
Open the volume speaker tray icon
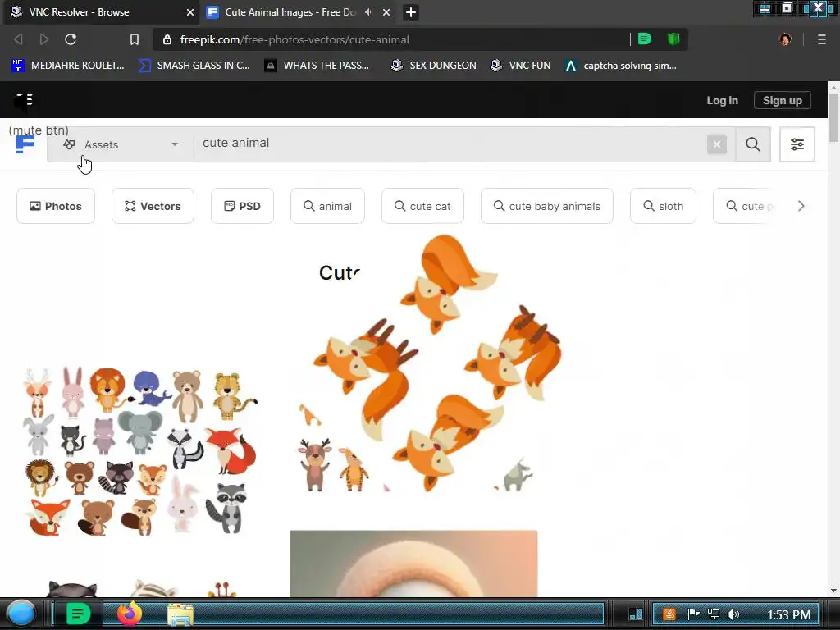(x=733, y=614)
